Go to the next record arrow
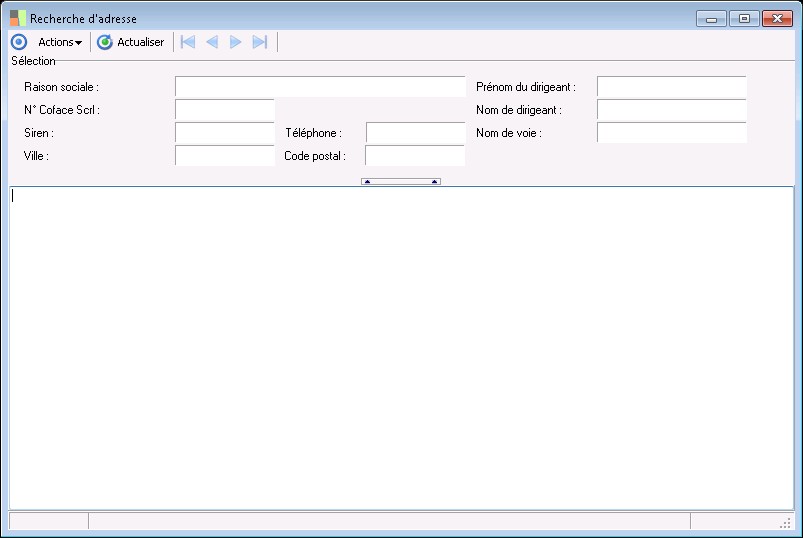The width and height of the screenshot is (803, 538). tap(236, 42)
